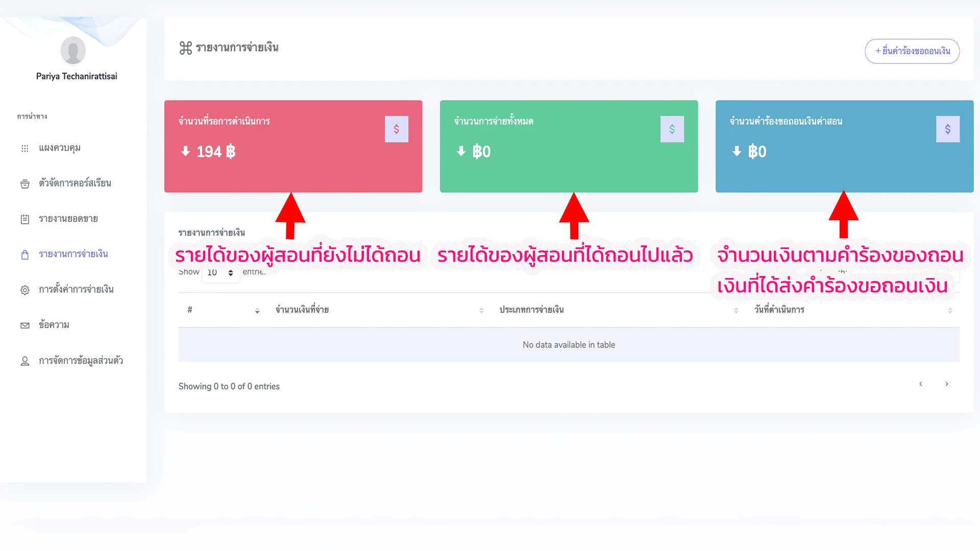Click the รายงานการจ่ายเงิน page heading
The height and width of the screenshot is (551, 980).
pyautogui.click(x=237, y=48)
